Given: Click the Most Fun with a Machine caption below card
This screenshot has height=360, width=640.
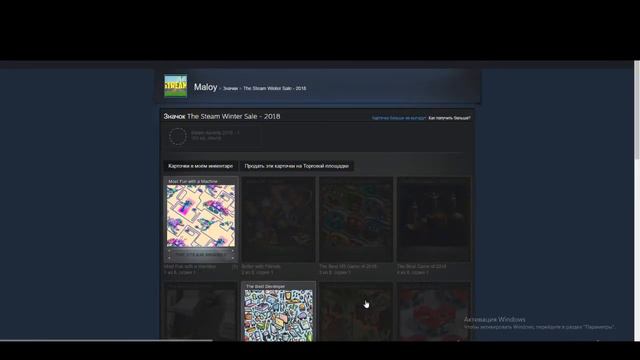Looking at the screenshot, I should point(190,267).
